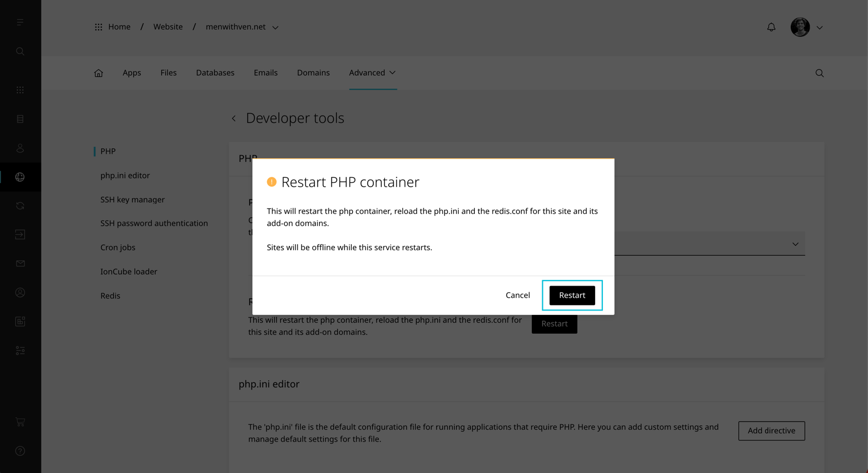
Task: Open Cron jobs in side menu
Action: (x=118, y=248)
